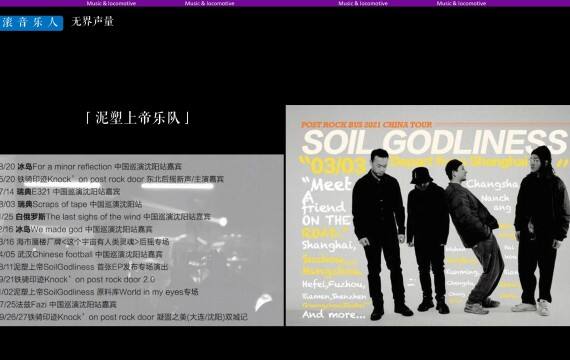Click the rightmost Music & locomotive label
The width and height of the screenshot is (570, 360).
tap(461, 3)
